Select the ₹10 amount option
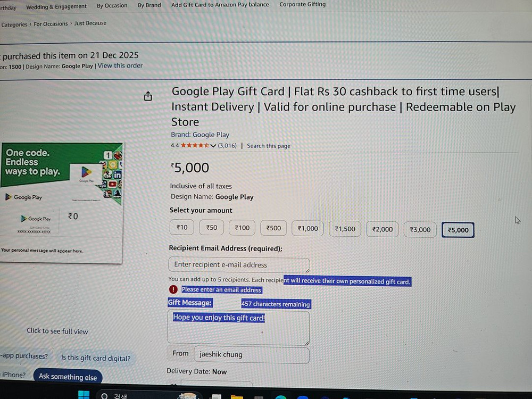This screenshot has width=532, height=399. click(x=182, y=227)
